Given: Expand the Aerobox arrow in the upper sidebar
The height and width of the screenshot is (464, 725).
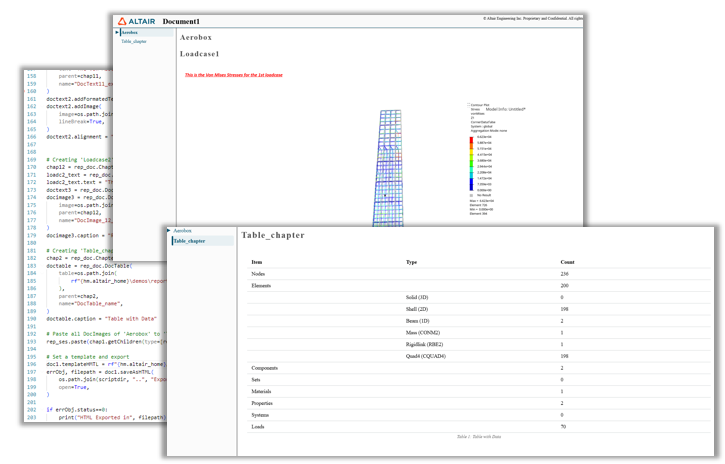Looking at the screenshot, I should pyautogui.click(x=117, y=32).
